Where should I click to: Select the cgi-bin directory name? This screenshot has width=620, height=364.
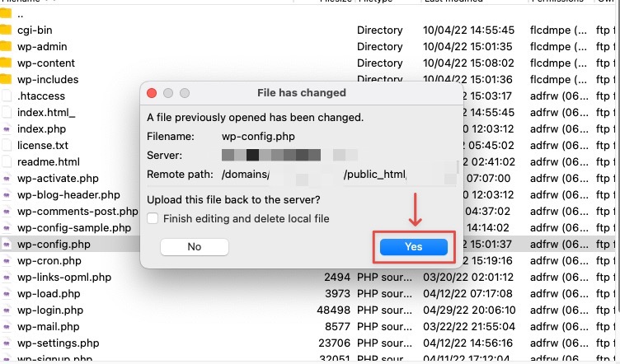[x=35, y=30]
